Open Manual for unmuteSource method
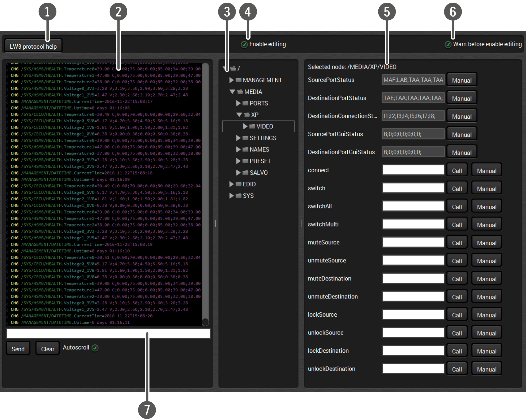Viewport: 526px width, 420px height. 486,260
